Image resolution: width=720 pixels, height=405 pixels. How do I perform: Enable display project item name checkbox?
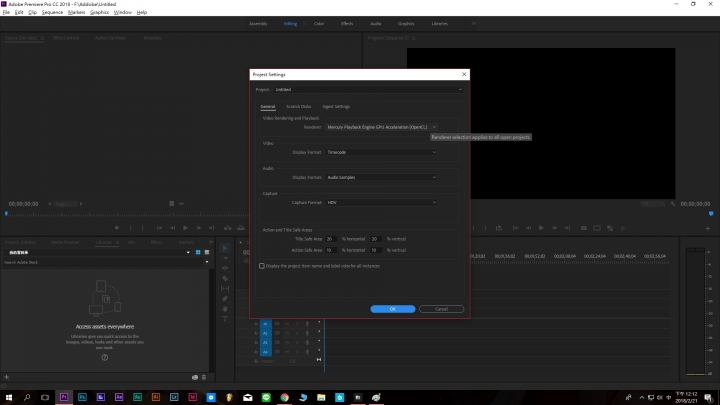(x=262, y=266)
